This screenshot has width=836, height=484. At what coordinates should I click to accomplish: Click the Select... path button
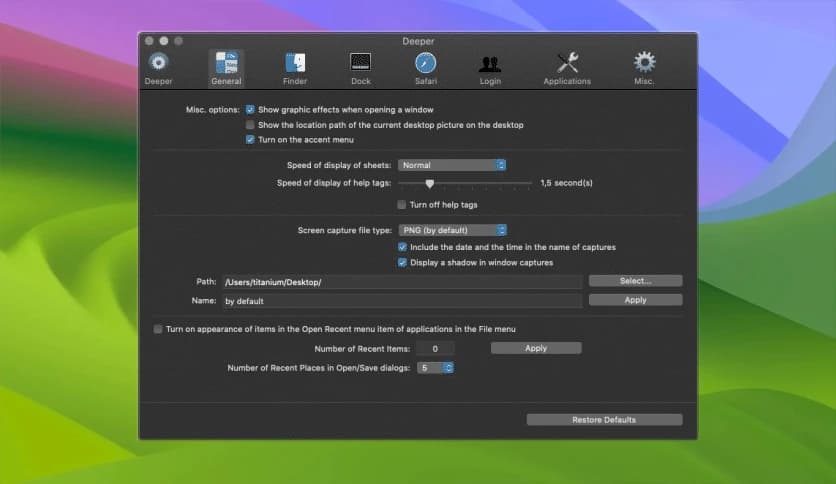(635, 281)
